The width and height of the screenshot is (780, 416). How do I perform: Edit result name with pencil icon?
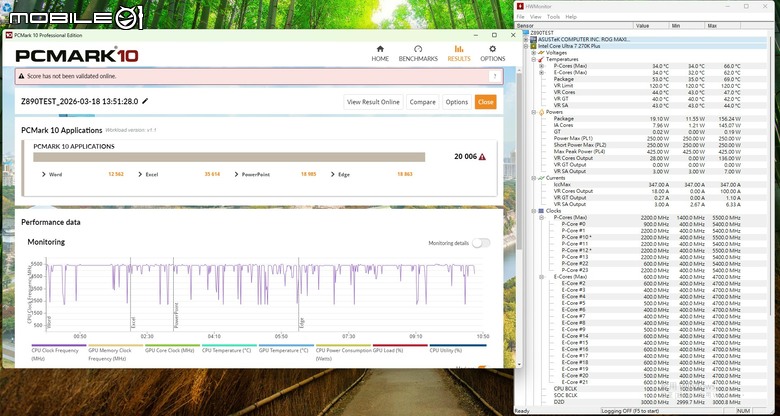pos(145,101)
